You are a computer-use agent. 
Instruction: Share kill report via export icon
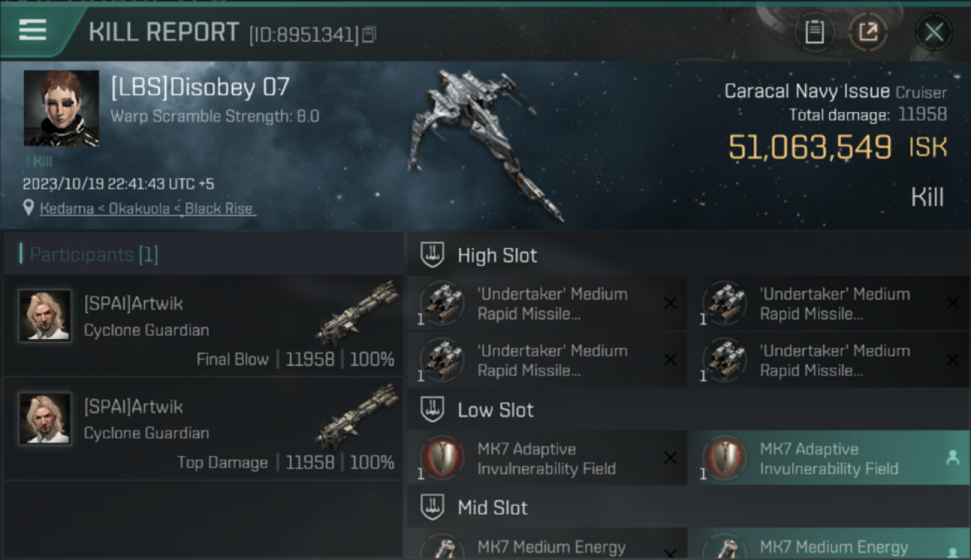coord(868,32)
